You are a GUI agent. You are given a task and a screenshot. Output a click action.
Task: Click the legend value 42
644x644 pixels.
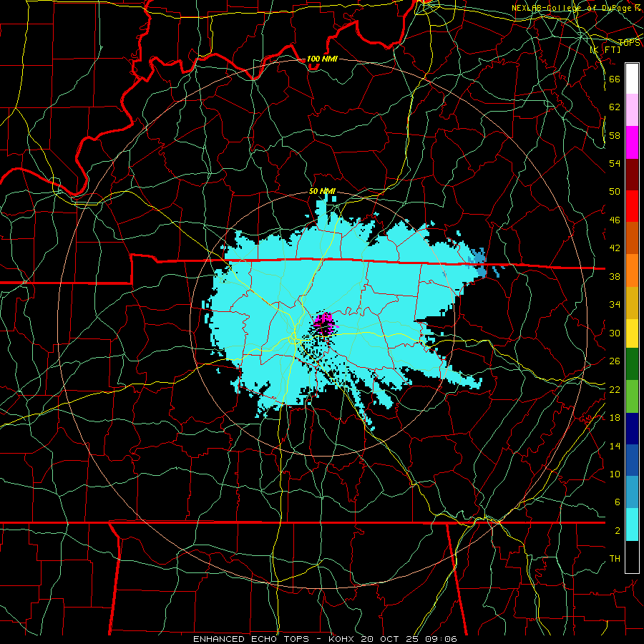(x=615, y=248)
